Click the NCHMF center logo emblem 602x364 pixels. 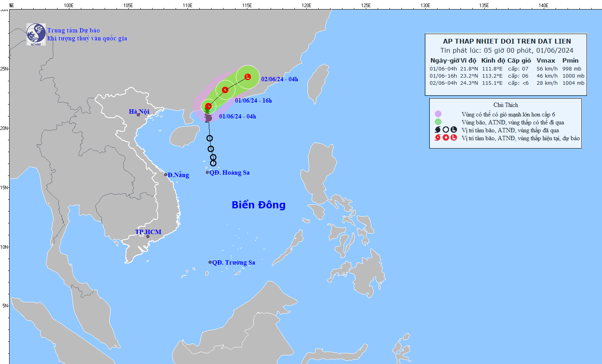[x=36, y=34]
